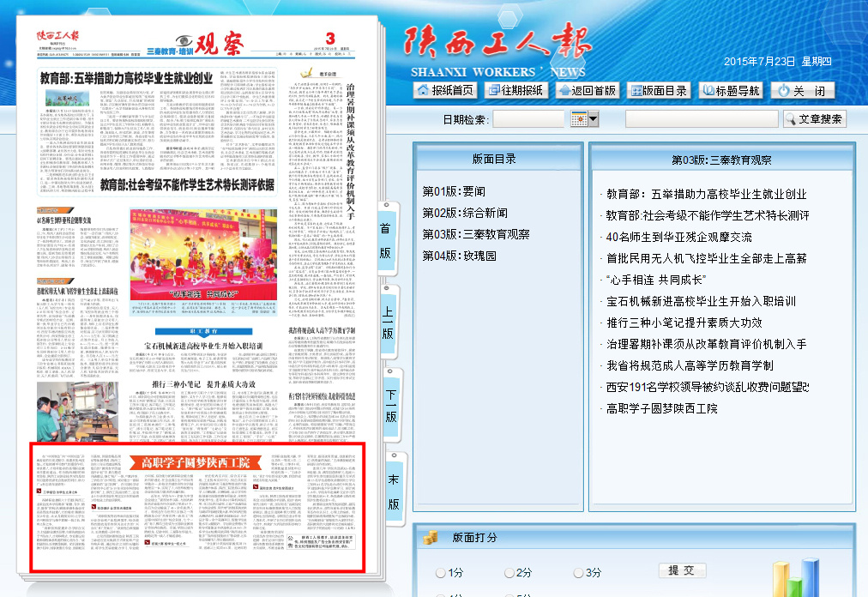Click 宝石机械新进高校毕业生开始入职培训 headline on page image

click(203, 346)
